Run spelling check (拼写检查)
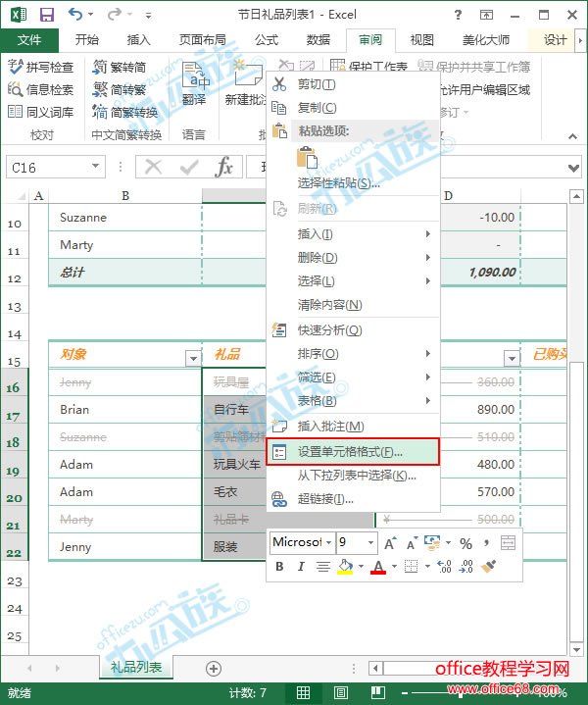The image size is (588, 705). tap(40, 67)
